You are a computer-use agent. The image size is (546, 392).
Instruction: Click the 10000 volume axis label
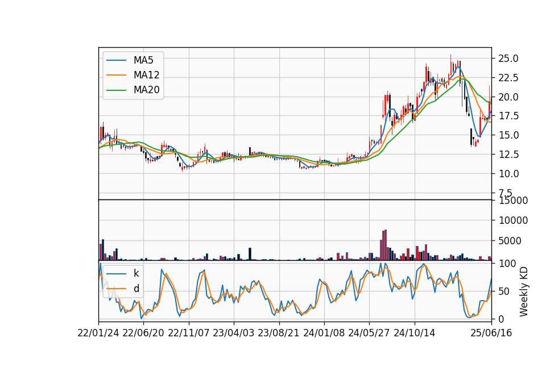coord(513,220)
